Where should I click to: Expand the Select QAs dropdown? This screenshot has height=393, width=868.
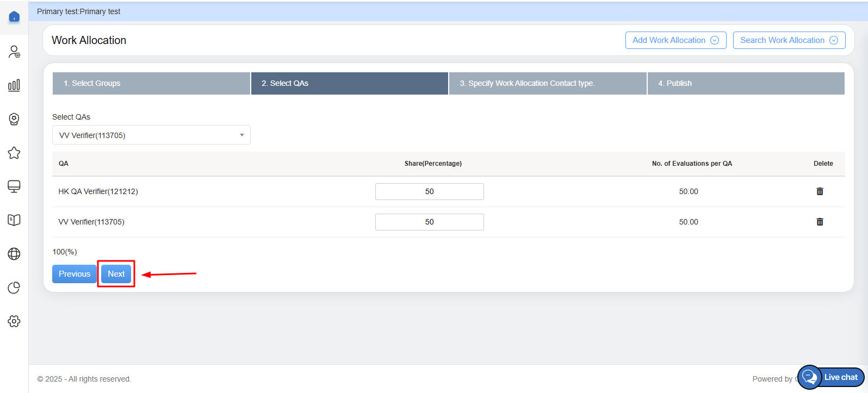151,135
